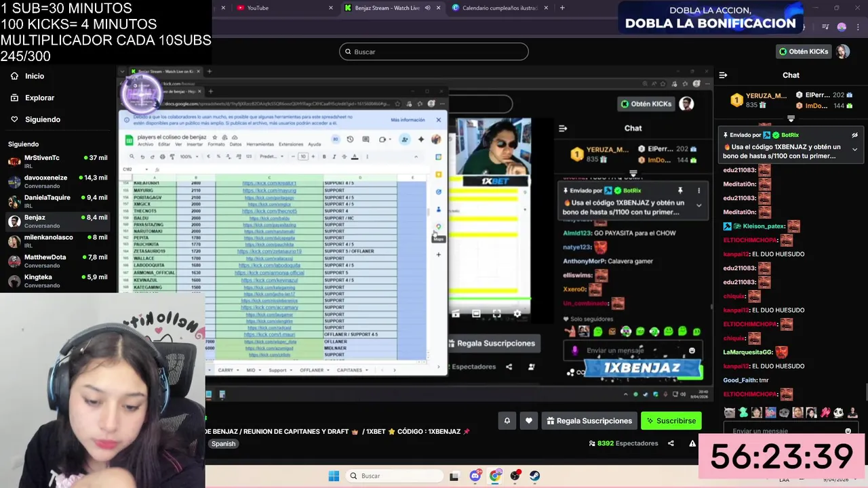The image size is (868, 488).
Task: Open the Predet... font dropdown in Sheets
Action: point(271,157)
